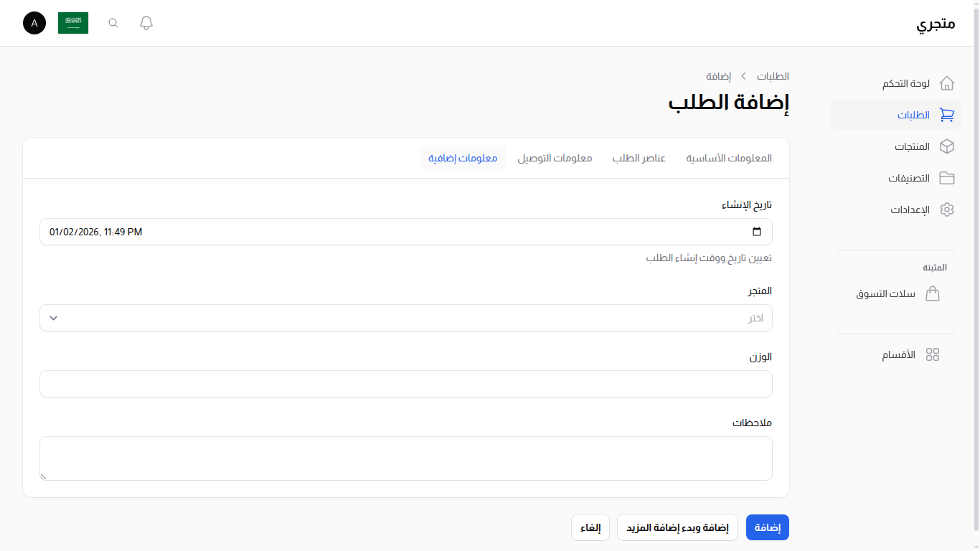Image resolution: width=980 pixels, height=551 pixels.
Task: Click the search magnifier icon
Action: click(x=113, y=22)
